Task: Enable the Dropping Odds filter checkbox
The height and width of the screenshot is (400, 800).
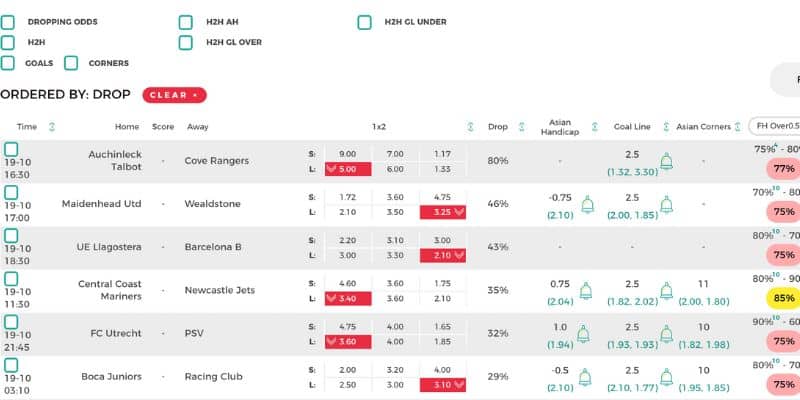Action: tap(8, 22)
